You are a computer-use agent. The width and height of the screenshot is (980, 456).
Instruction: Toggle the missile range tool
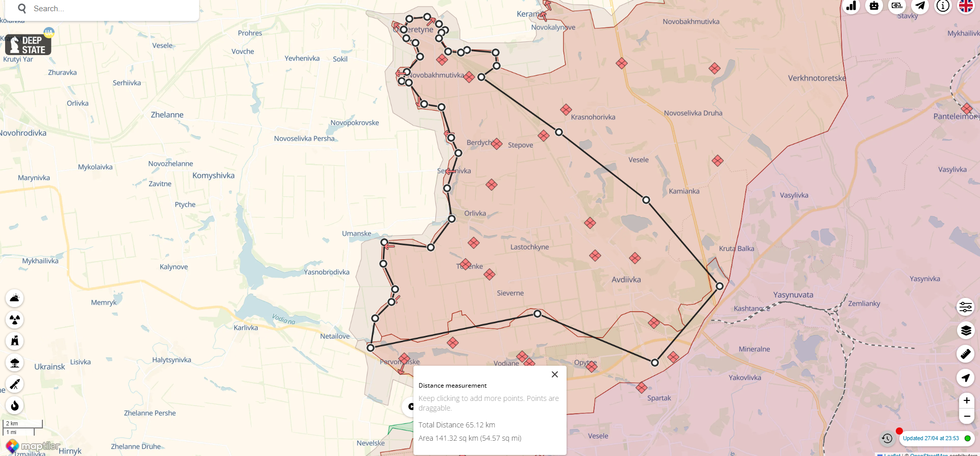(15, 384)
